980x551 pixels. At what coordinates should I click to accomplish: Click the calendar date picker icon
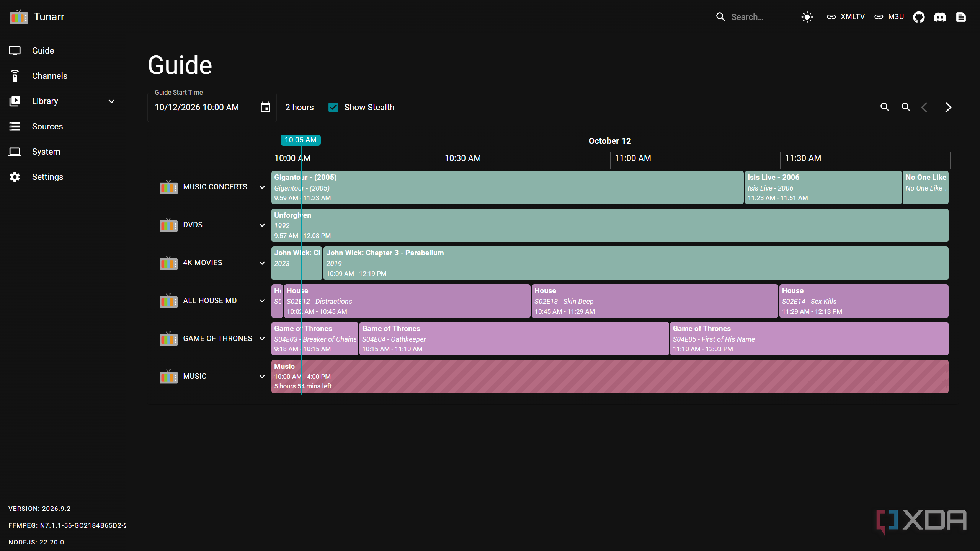tap(265, 107)
